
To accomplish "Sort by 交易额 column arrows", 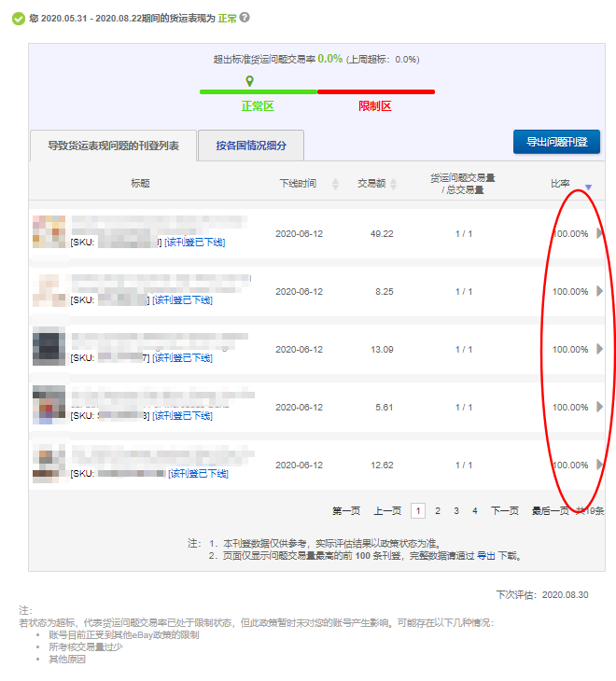I will click(x=393, y=185).
